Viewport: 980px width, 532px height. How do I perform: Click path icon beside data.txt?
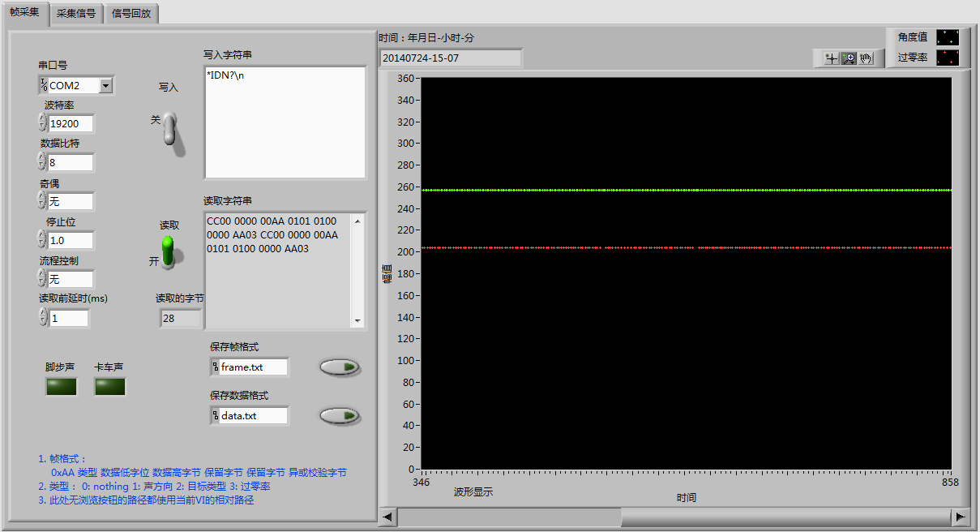pos(215,416)
